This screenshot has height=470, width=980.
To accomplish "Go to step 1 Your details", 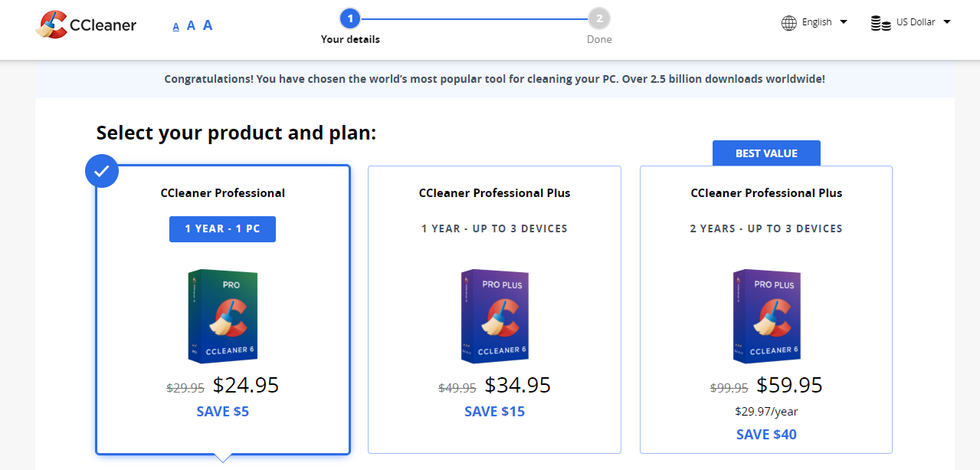I will click(350, 18).
